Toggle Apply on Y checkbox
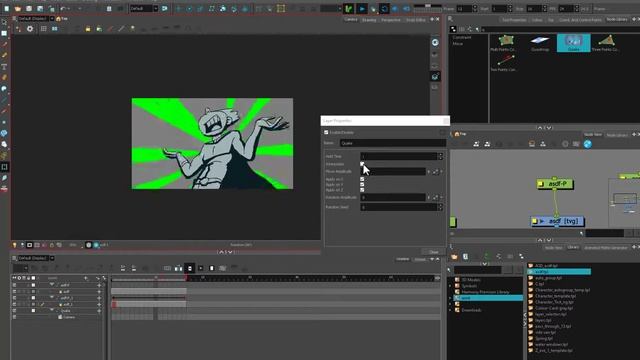Image resolution: width=640 pixels, height=360 pixels. point(362,184)
